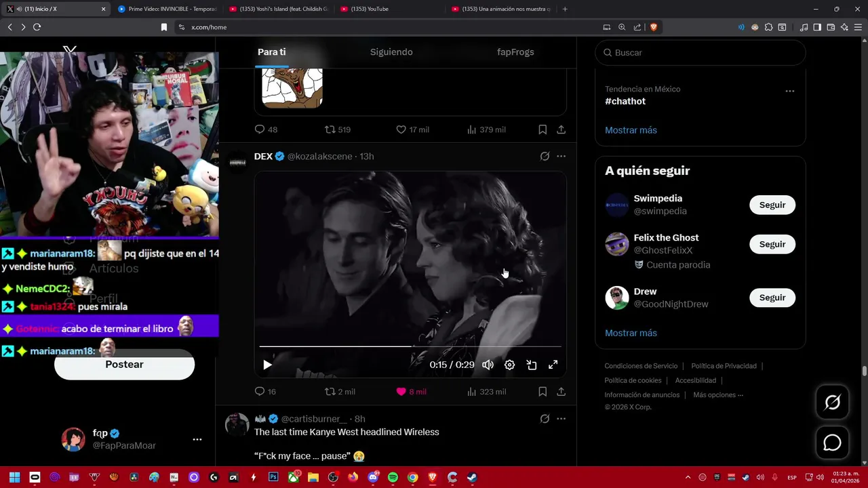Open account menu dots beside @FapParaMoar

pos(197,439)
